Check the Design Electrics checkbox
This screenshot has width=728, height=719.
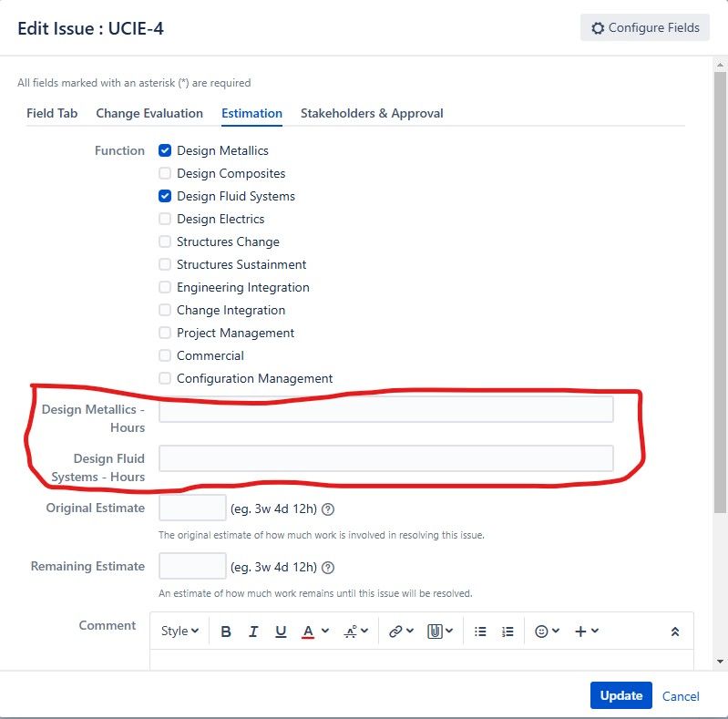tap(165, 219)
